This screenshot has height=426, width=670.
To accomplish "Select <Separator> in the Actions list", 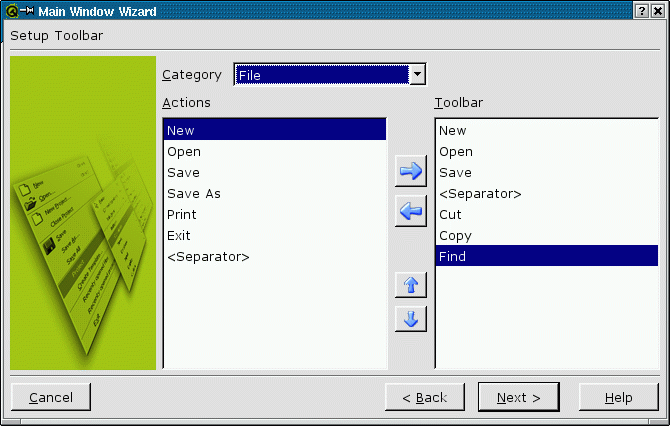I will [208, 257].
